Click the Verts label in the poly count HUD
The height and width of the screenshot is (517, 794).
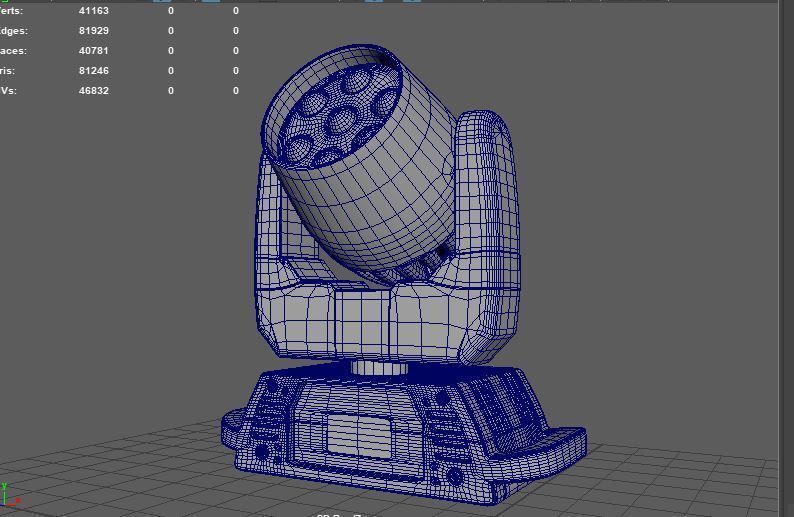coord(11,11)
